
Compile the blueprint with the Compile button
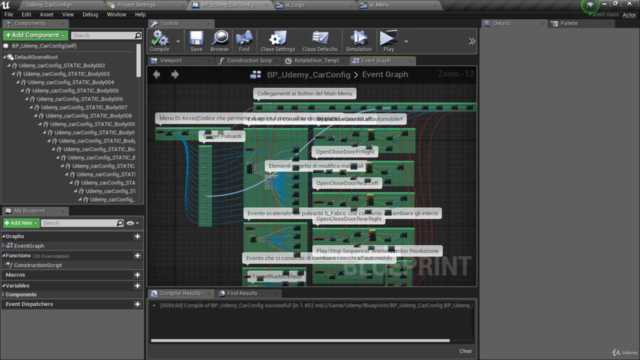pos(159,41)
